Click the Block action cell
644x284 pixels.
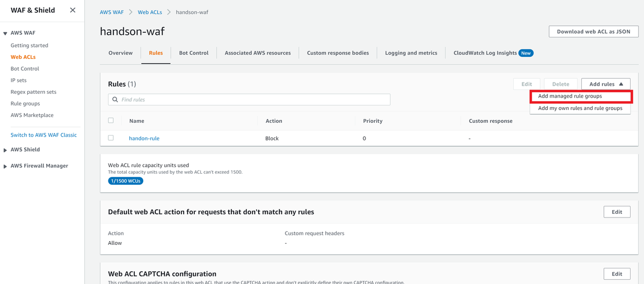272,138
